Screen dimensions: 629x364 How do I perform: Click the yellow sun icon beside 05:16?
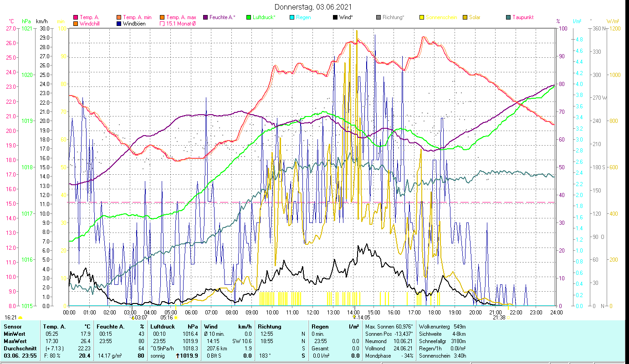point(176,318)
